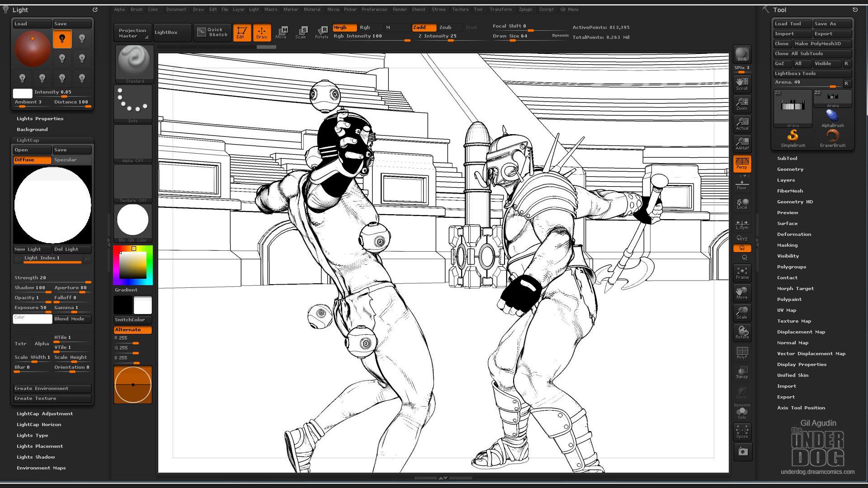Expand Environment Maps section
Screen dimensions: 868x488
[41, 468]
